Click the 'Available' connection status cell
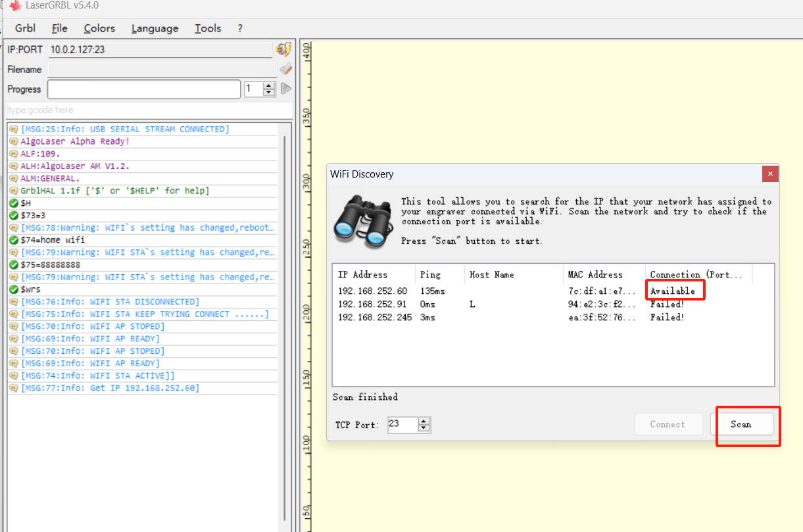The width and height of the screenshot is (803, 532). point(672,291)
